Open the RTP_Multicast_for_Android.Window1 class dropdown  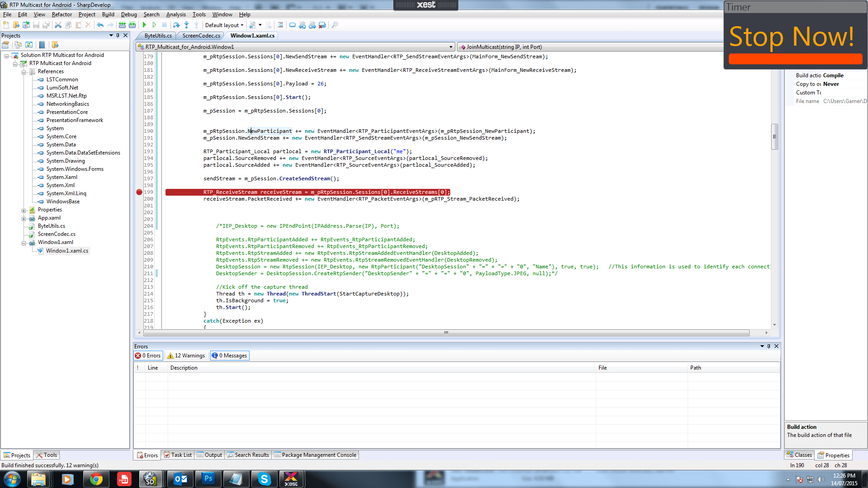click(295, 47)
